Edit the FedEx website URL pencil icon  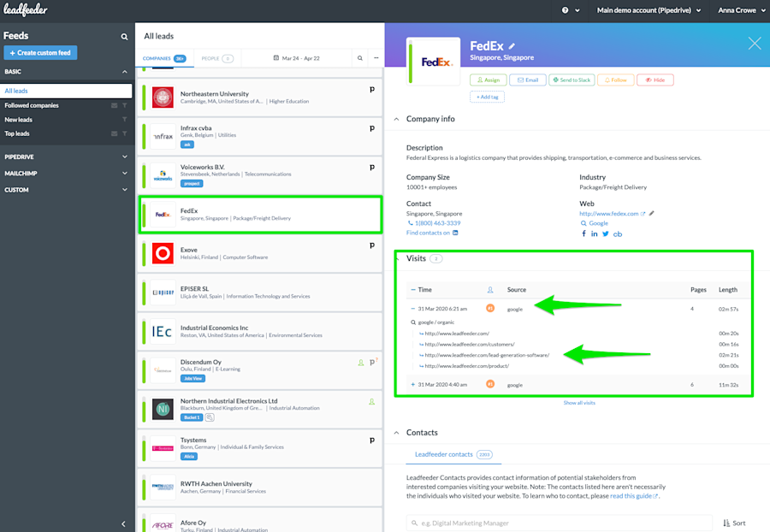point(652,213)
